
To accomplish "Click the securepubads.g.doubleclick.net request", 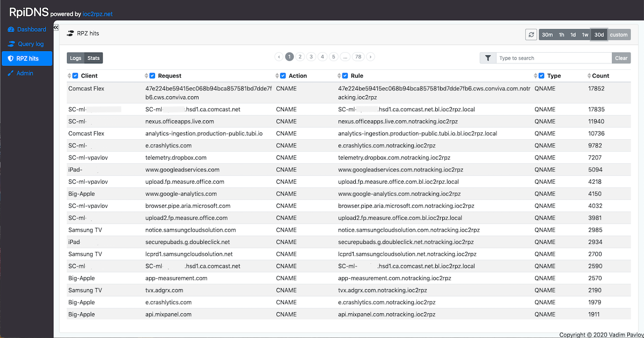I will point(187,242).
